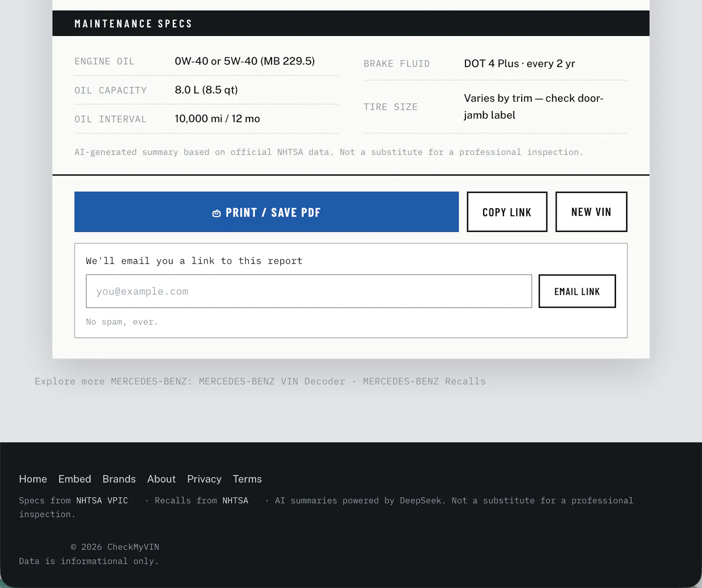Viewport: 702px width, 588px height.
Task: Follow the NHTSA recalls source link
Action: coord(235,500)
